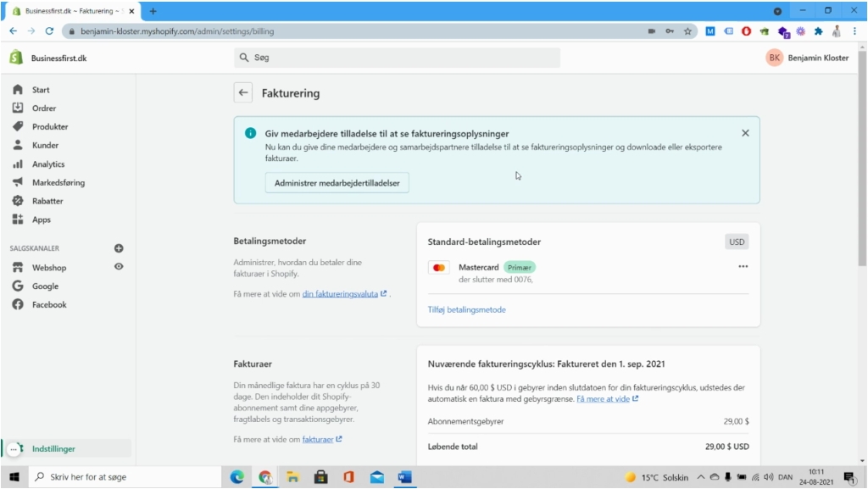Click Administrer medarbejdertilladelser
The width and height of the screenshot is (868, 489).
click(x=337, y=182)
